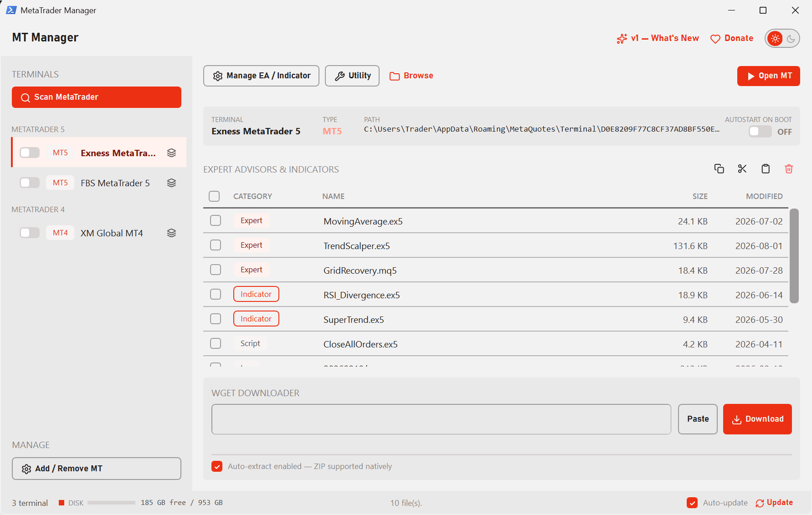
Task: Open the Donate link
Action: 732,39
